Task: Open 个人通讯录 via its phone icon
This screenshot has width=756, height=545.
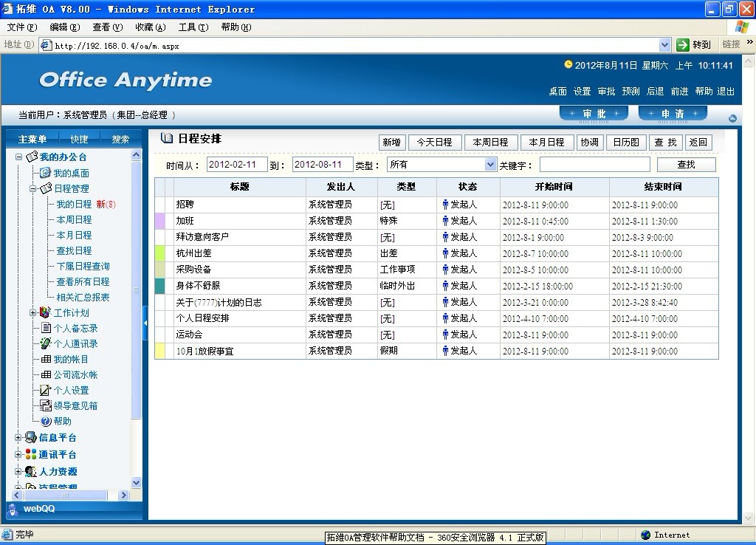Action: (x=46, y=343)
